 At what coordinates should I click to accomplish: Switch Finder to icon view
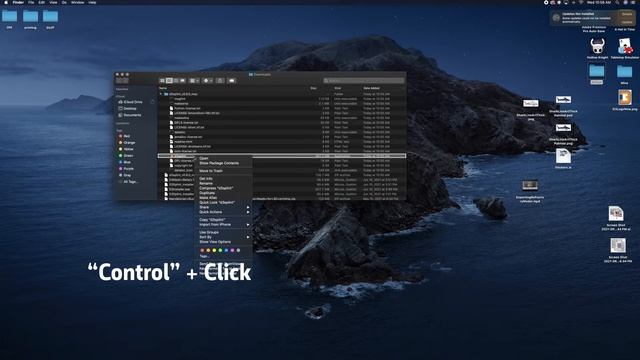pos(162,81)
